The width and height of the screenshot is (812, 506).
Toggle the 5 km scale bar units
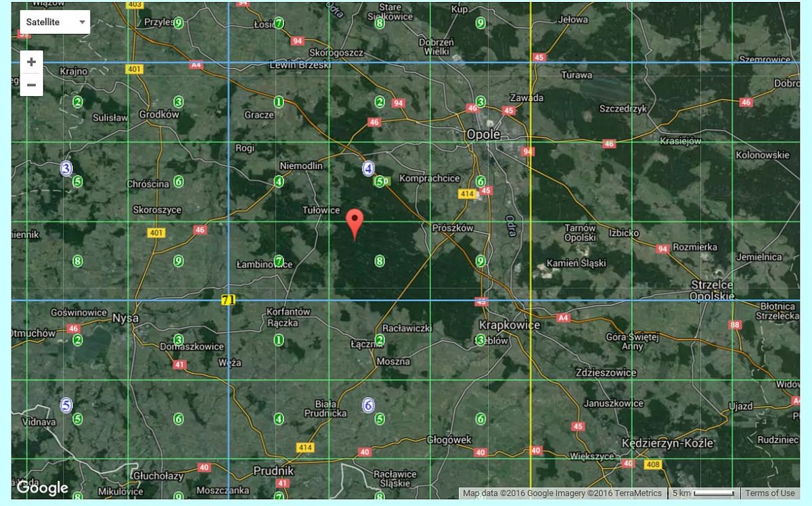[x=703, y=493]
